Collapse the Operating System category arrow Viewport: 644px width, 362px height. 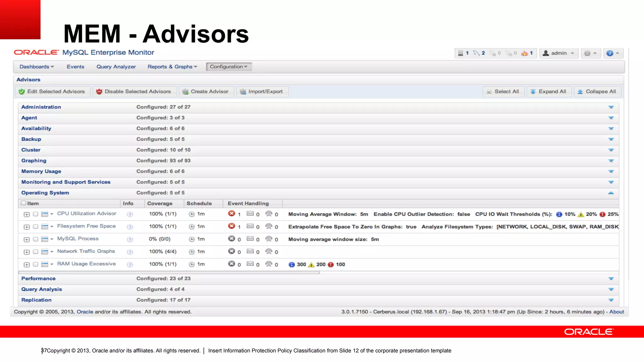(x=611, y=193)
